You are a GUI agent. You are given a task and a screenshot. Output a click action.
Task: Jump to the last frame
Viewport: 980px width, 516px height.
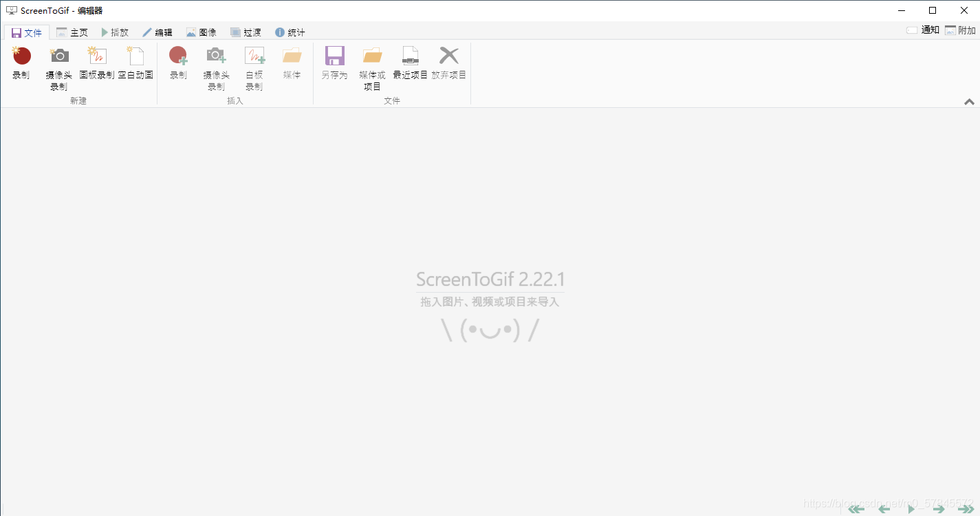pyautogui.click(x=966, y=509)
